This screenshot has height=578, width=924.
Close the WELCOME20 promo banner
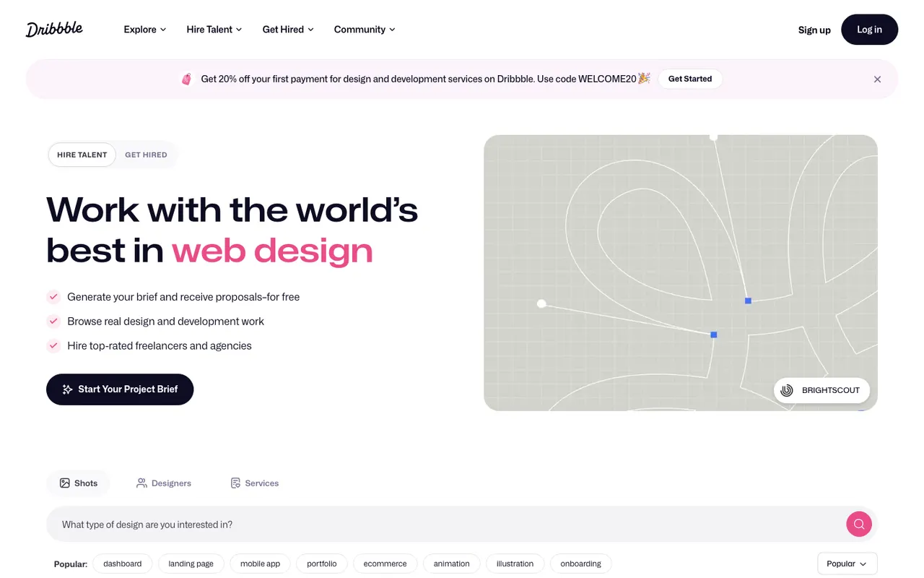(x=877, y=79)
